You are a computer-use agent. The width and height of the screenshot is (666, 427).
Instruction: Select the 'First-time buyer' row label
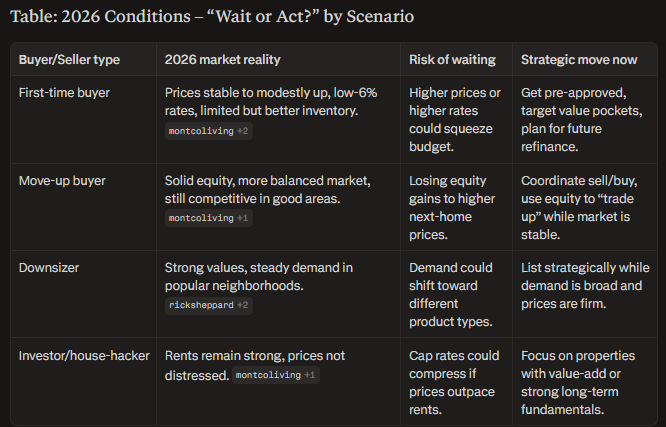tap(63, 93)
